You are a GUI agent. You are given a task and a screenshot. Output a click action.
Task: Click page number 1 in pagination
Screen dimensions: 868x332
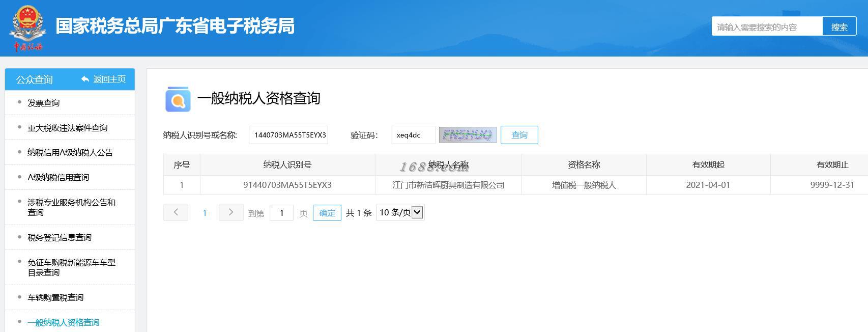[x=205, y=213]
